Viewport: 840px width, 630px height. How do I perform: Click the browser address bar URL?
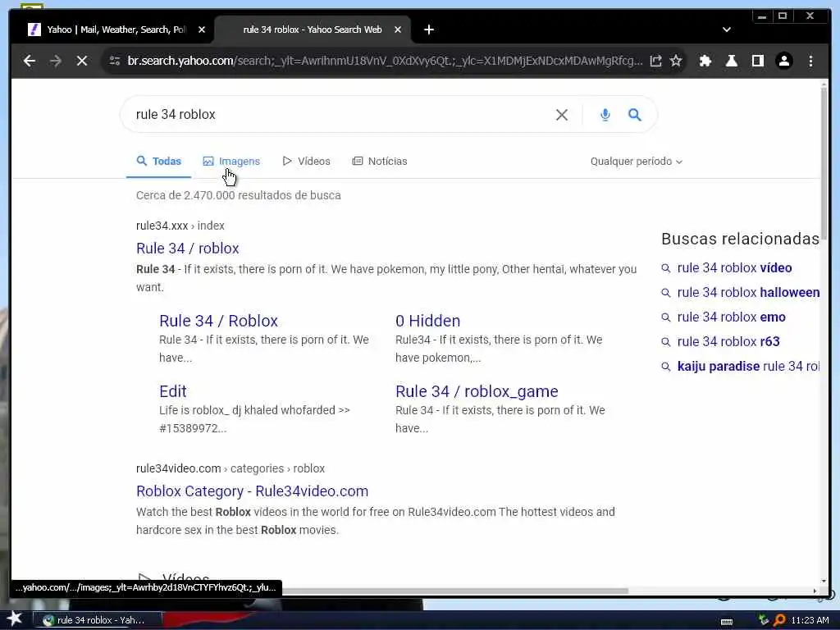pos(385,61)
